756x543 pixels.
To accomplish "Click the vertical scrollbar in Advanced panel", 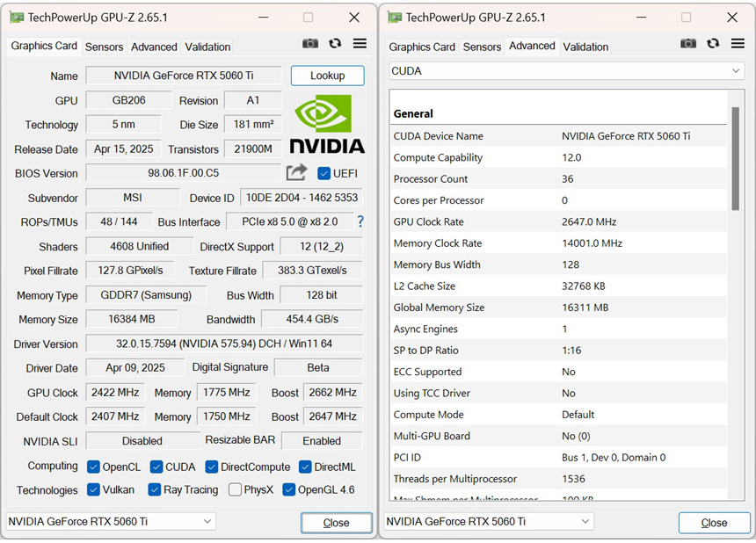I will [735, 158].
